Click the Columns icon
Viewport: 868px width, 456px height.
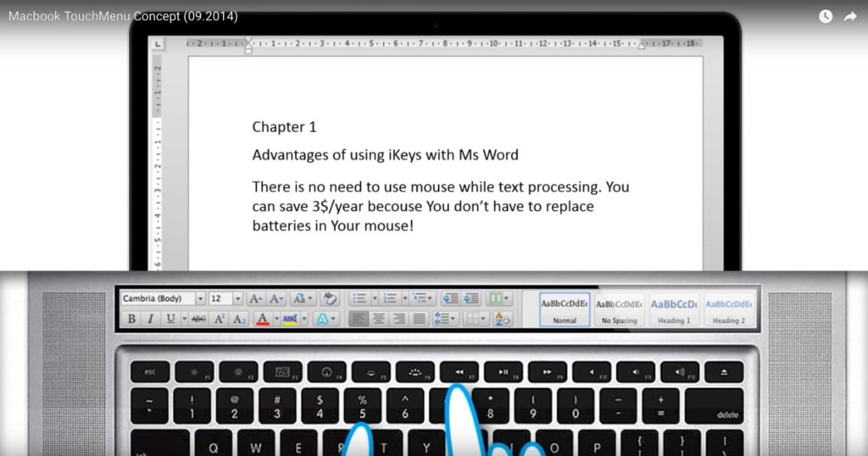(498, 299)
